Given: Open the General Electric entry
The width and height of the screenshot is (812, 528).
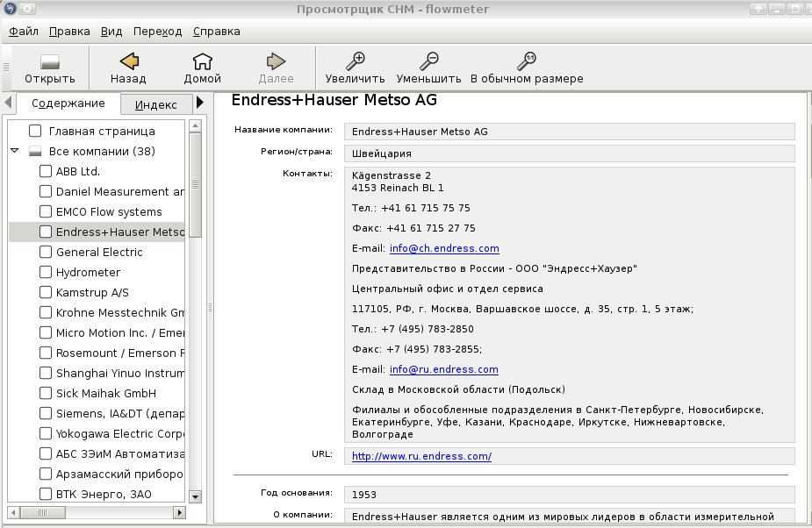Looking at the screenshot, I should click(x=99, y=252).
